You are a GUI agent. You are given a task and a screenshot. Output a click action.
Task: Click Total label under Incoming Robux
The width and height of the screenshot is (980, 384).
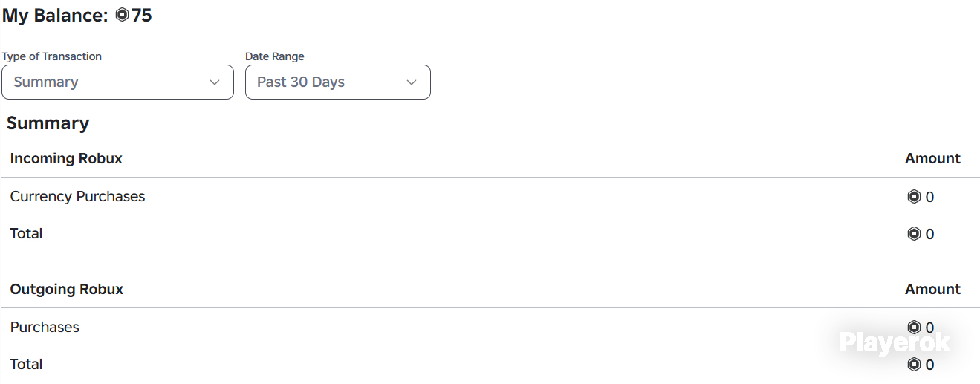26,233
